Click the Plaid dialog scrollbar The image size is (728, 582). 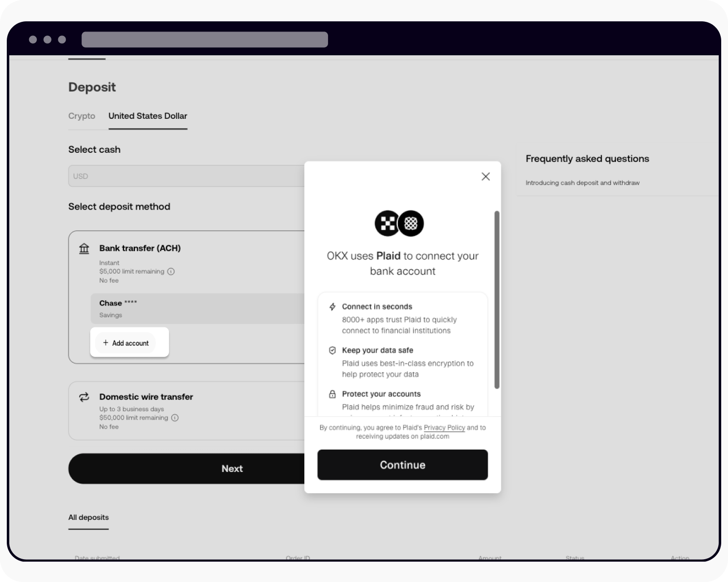496,300
